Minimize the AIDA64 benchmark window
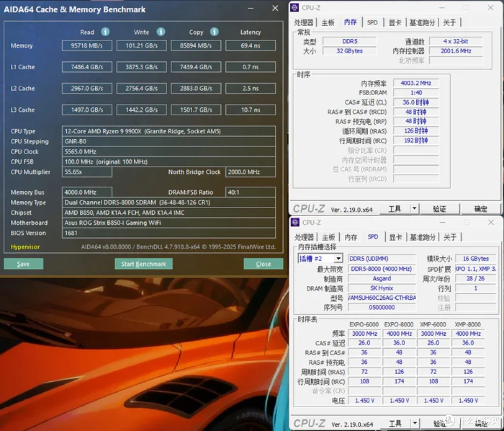The image size is (504, 431). (251, 8)
